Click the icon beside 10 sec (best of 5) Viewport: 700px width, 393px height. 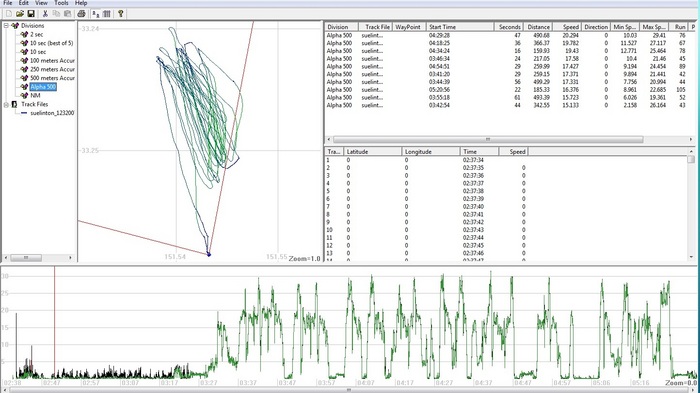pyautogui.click(x=25, y=43)
